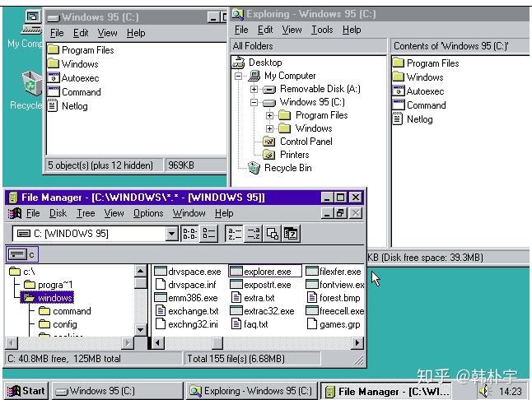532x400 pixels.
Task: Click sort by name toolbar icon
Action: [235, 234]
